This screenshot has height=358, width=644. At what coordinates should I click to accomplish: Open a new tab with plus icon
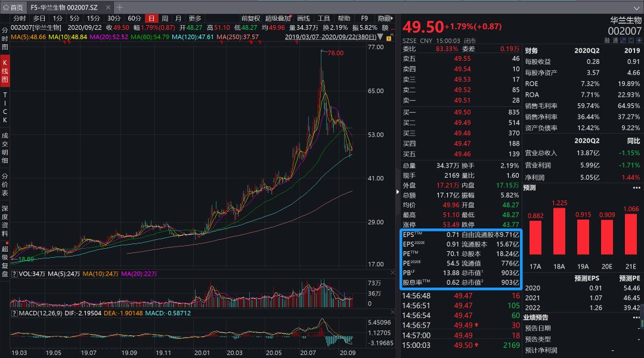coord(119,7)
